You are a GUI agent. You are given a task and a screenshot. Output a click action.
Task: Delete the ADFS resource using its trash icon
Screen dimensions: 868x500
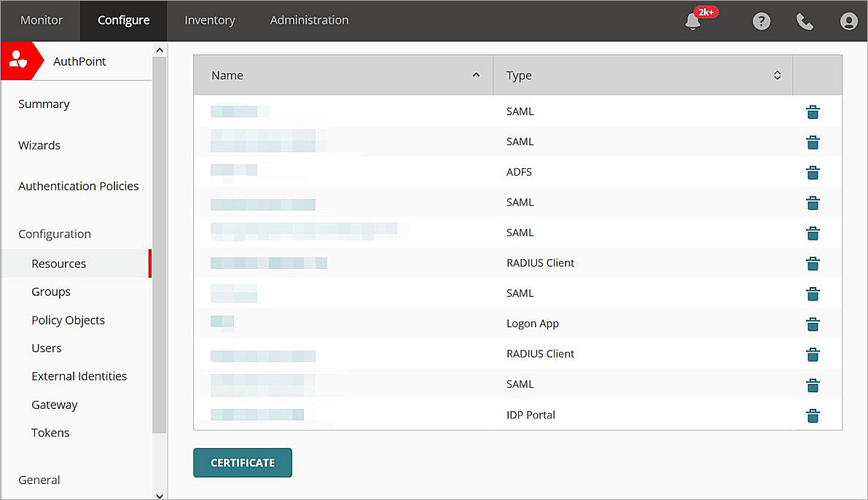pos(813,173)
